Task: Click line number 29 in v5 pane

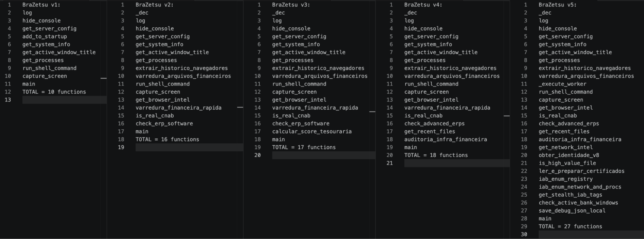Action: (x=524, y=226)
